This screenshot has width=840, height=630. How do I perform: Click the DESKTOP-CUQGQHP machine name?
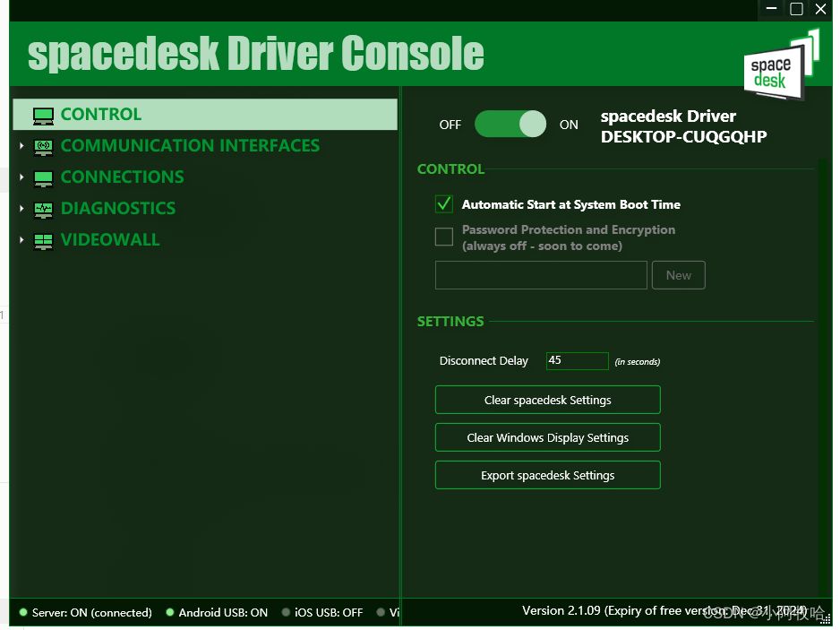tap(683, 137)
